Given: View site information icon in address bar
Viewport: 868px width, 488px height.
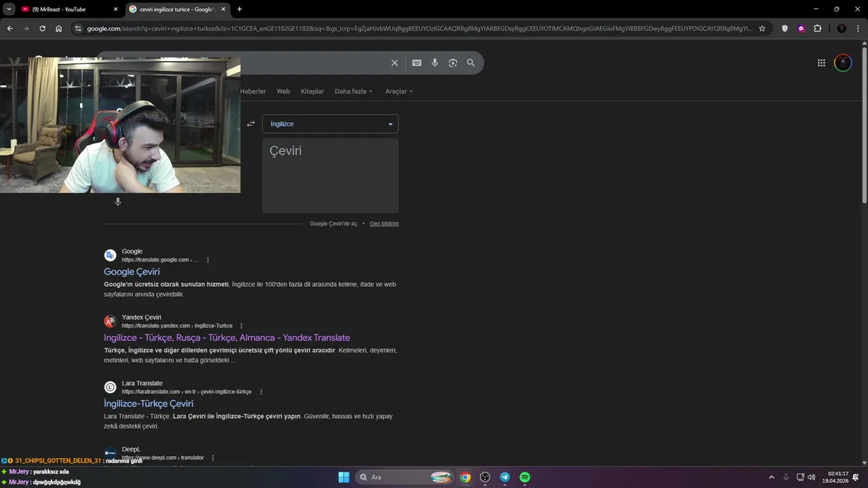Looking at the screenshot, I should click(x=78, y=28).
